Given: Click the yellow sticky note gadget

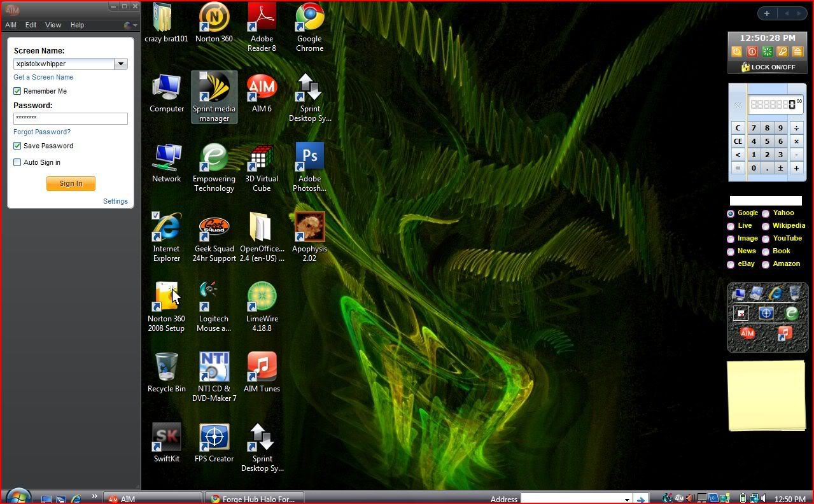Looking at the screenshot, I should (767, 395).
